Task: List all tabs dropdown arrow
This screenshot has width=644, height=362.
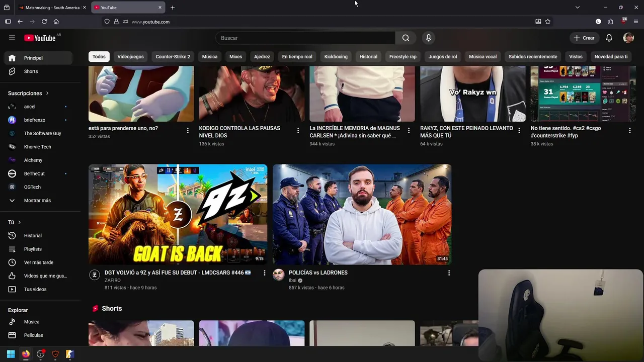Action: coord(578,8)
